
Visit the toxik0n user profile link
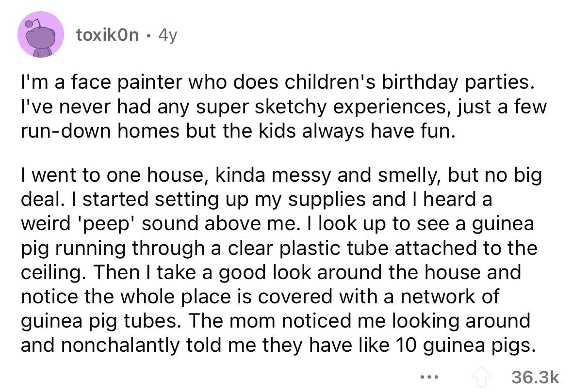click(107, 34)
